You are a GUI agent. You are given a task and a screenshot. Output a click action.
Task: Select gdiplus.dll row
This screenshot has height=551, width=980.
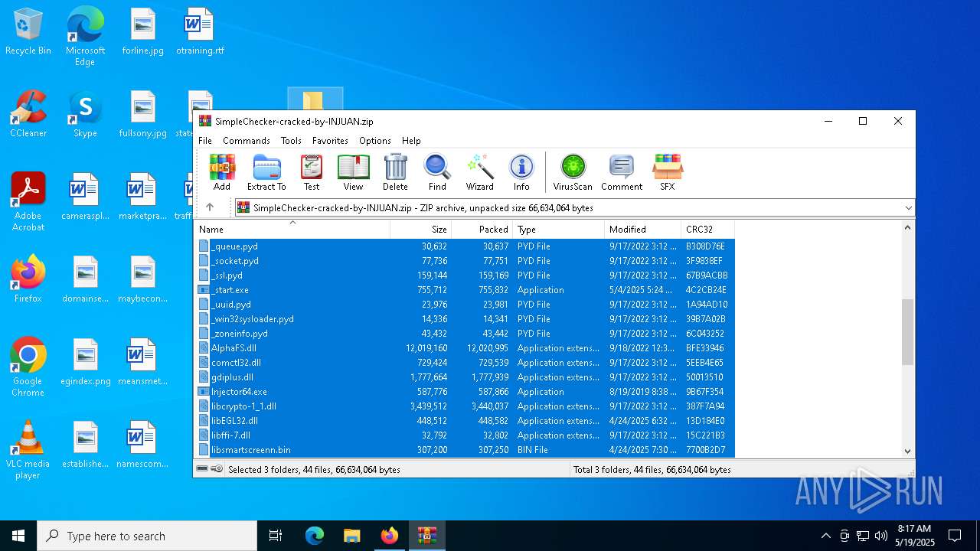coord(465,377)
